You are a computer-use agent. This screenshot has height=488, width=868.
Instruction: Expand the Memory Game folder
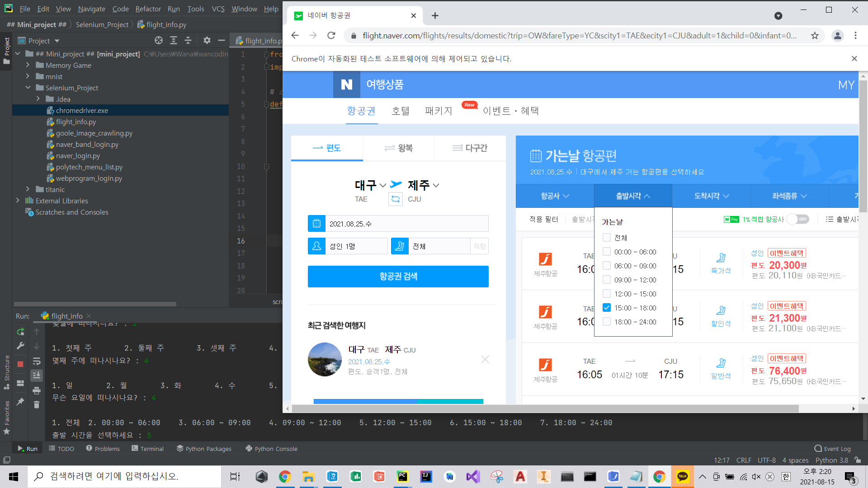(28, 65)
